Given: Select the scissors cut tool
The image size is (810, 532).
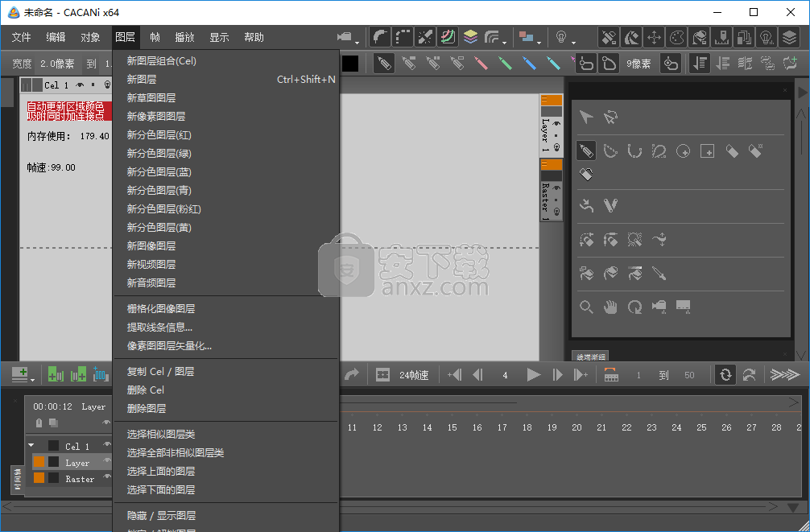Looking at the screenshot, I should tap(610, 205).
